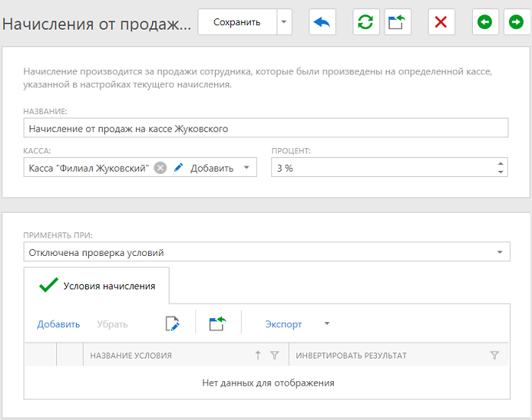Edit the Касса with blue pencil icon
This screenshot has width=532, height=420.
click(179, 167)
